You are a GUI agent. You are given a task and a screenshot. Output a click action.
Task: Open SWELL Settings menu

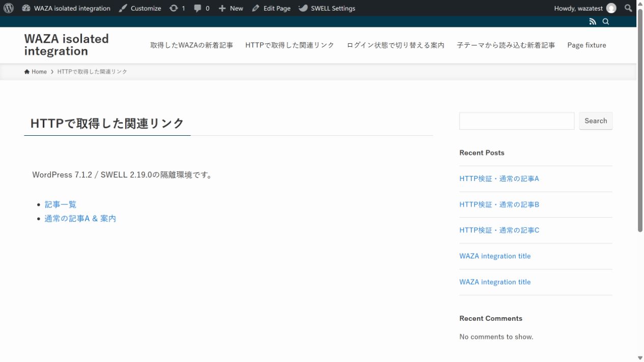[x=327, y=8]
